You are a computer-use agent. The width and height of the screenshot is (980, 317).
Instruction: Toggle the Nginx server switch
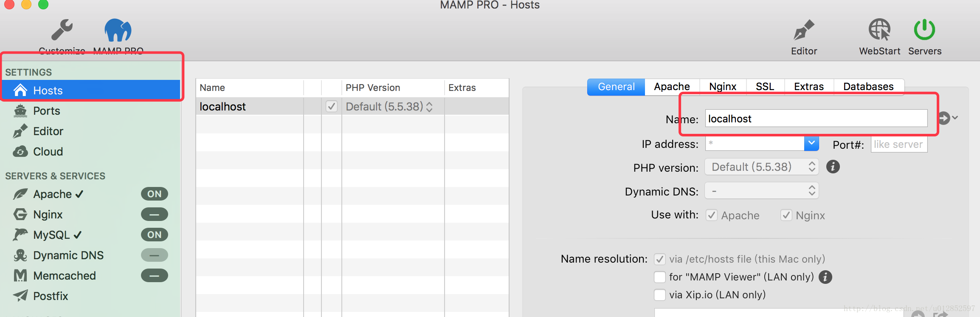(x=155, y=214)
